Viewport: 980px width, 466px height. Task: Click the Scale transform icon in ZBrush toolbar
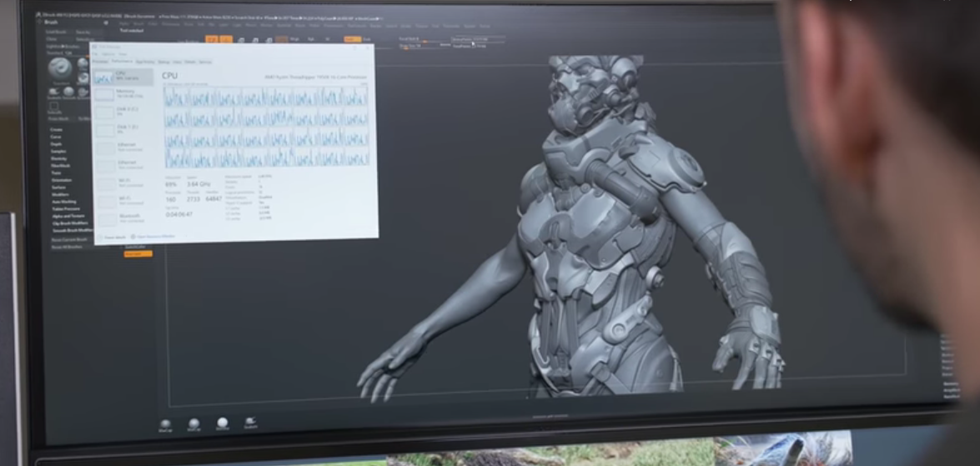pos(255,40)
